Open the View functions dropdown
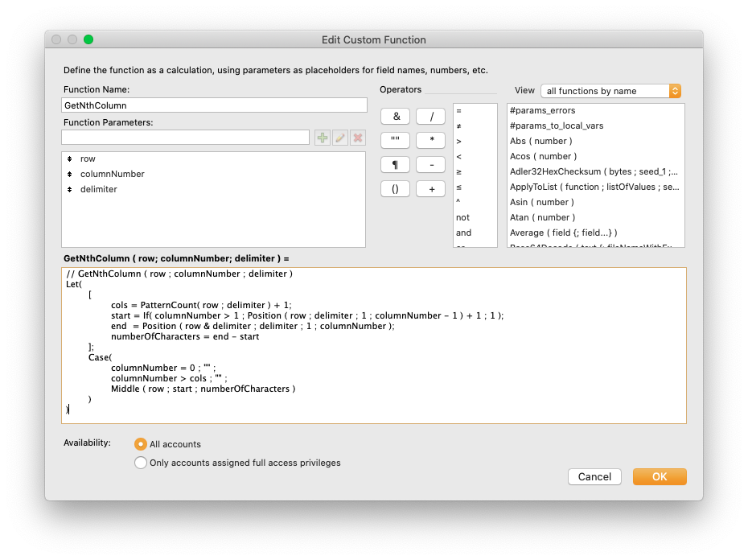The image size is (748, 560). point(610,91)
